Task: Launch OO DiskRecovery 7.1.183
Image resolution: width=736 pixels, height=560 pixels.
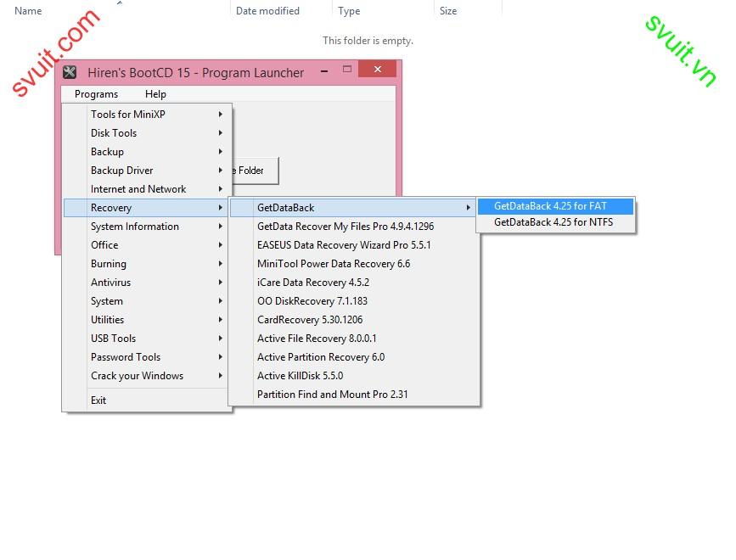Action: tap(354, 301)
